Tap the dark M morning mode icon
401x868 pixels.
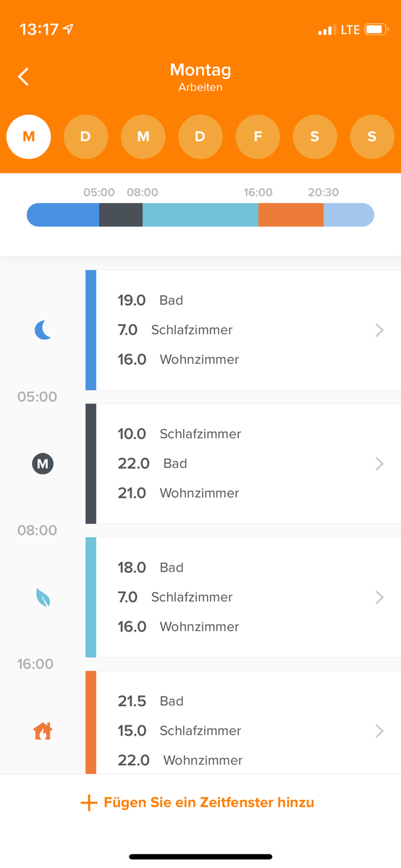pos(43,464)
